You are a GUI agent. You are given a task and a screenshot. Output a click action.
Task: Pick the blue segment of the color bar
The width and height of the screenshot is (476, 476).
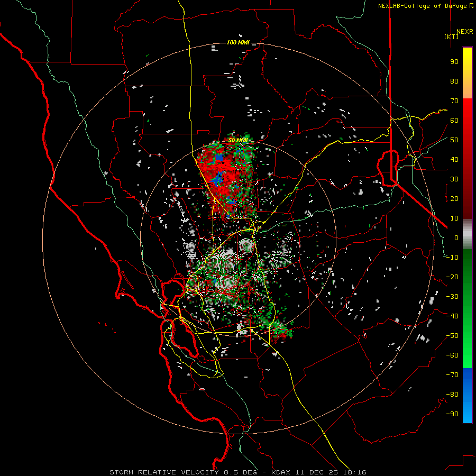click(x=467, y=396)
